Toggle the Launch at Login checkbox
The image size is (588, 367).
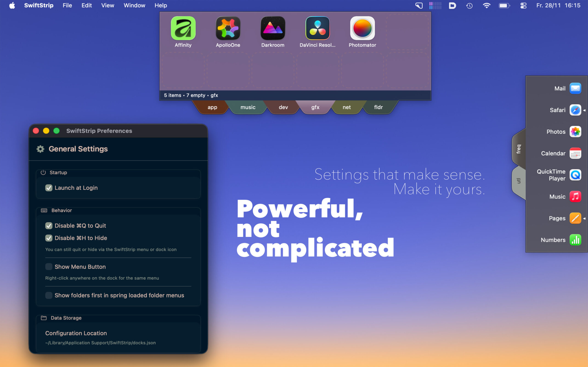(49, 188)
